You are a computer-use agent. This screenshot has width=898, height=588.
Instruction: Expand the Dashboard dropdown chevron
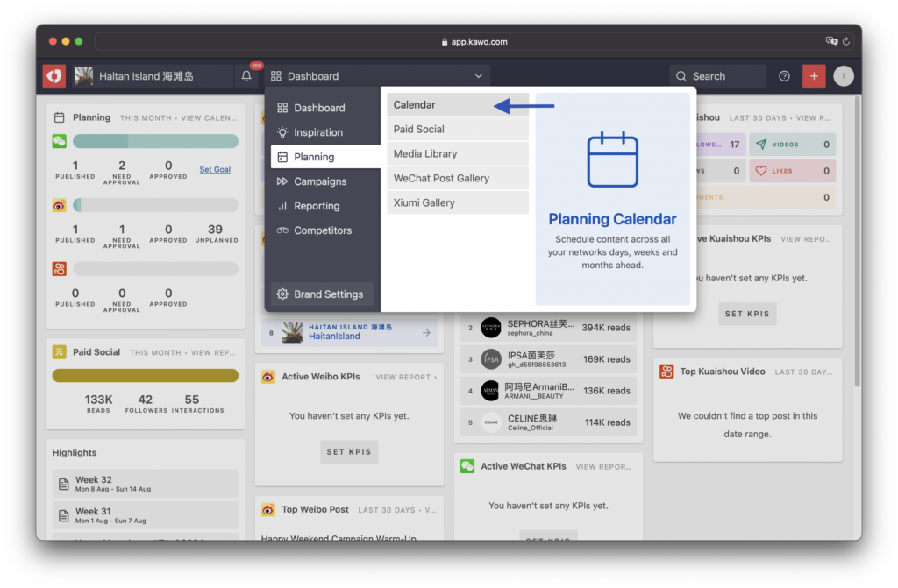click(478, 76)
